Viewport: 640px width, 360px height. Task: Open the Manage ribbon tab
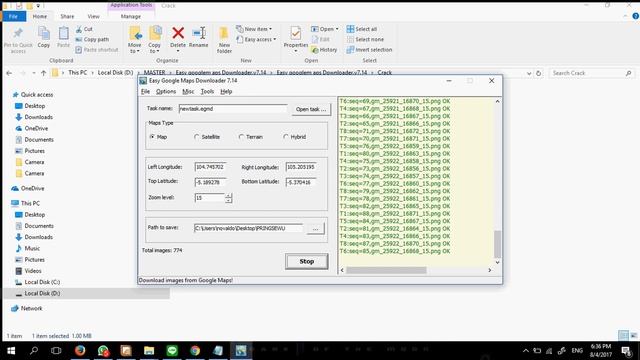(x=131, y=16)
